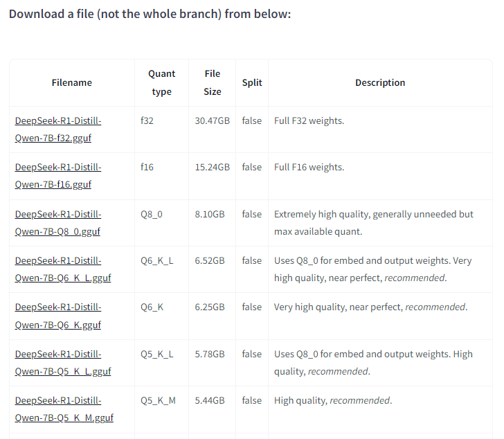Click the 5.44GB file size cell
The image size is (504, 439).
(210, 400)
